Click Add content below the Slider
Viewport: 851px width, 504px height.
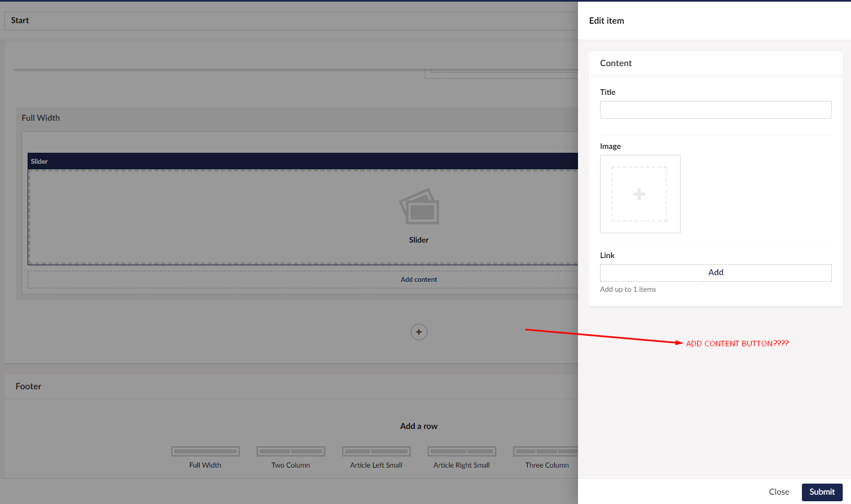419,280
